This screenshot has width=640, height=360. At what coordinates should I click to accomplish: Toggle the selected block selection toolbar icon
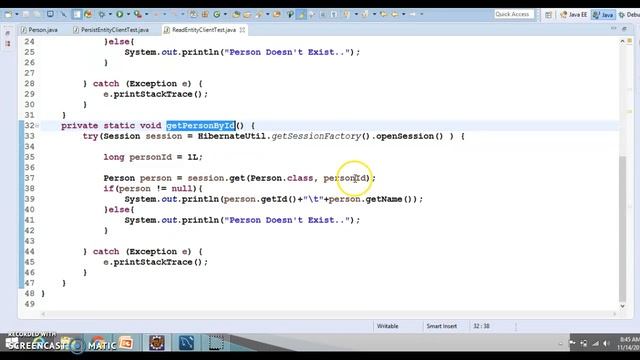[77, 14]
